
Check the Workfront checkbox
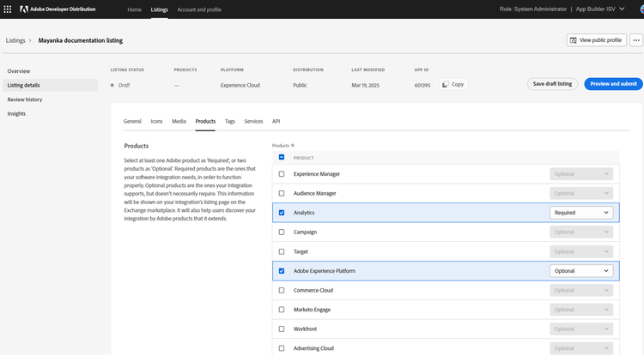click(x=282, y=329)
